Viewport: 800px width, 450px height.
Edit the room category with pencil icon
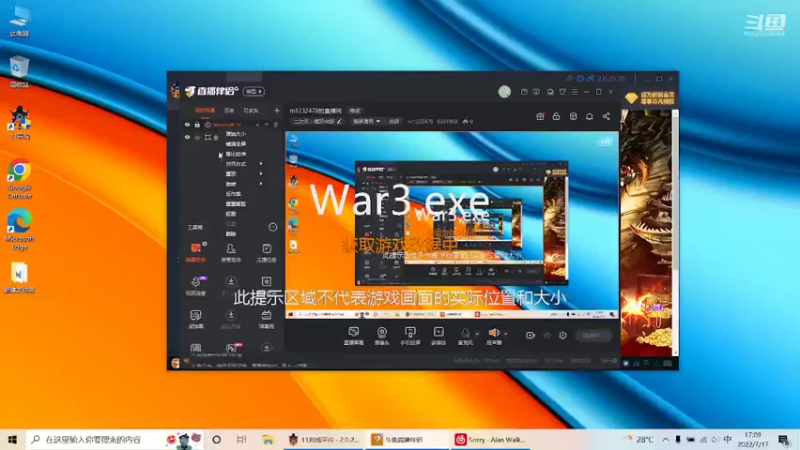[339, 121]
